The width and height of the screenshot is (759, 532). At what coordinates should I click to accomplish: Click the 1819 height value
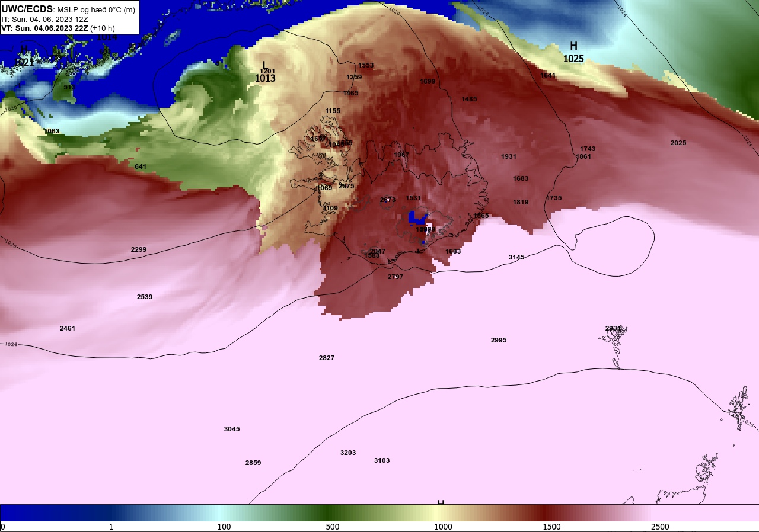click(521, 202)
